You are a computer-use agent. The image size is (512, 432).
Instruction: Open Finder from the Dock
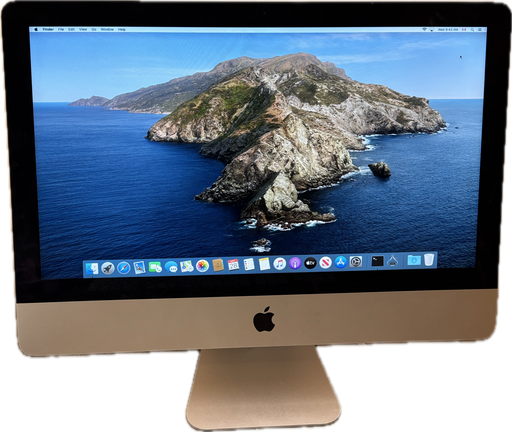pos(92,269)
